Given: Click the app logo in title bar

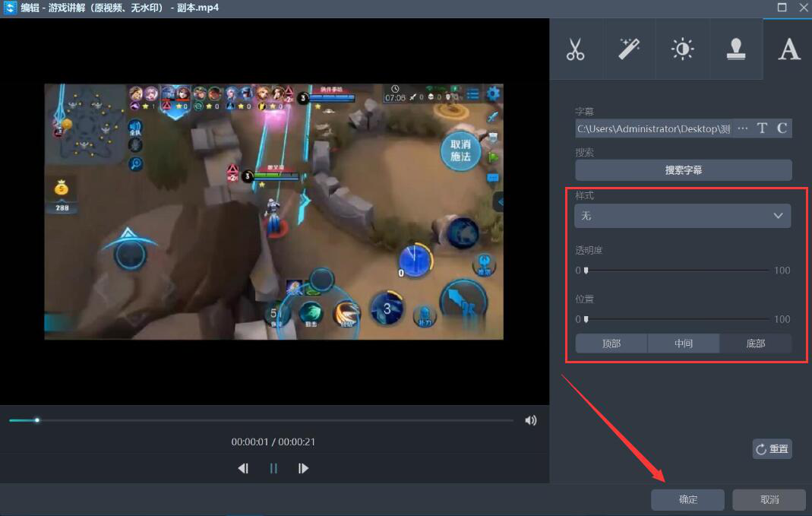Looking at the screenshot, I should pyautogui.click(x=10, y=8).
